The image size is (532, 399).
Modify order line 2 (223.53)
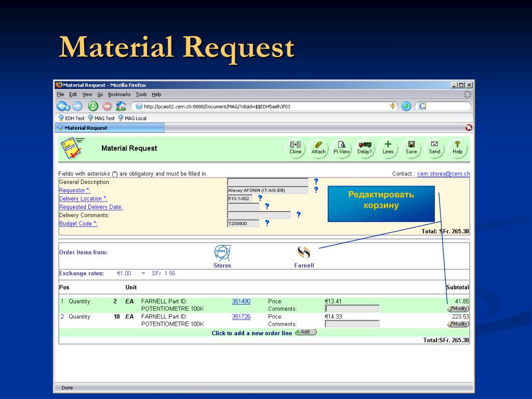click(x=458, y=324)
